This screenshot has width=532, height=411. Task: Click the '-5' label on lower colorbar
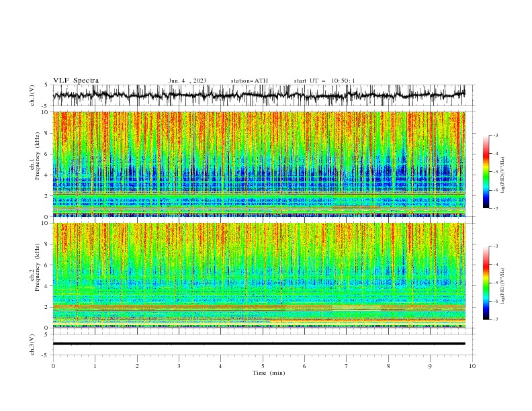tap(496, 283)
